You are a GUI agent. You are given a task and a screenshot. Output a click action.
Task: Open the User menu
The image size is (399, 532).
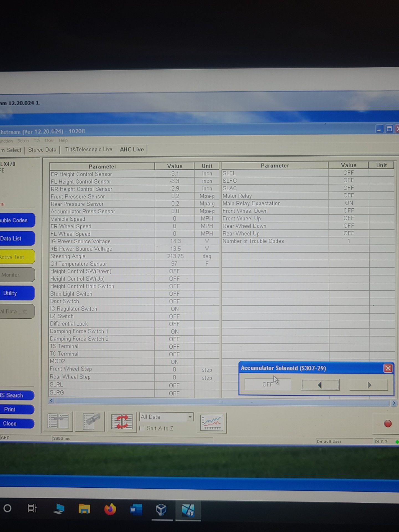50,140
